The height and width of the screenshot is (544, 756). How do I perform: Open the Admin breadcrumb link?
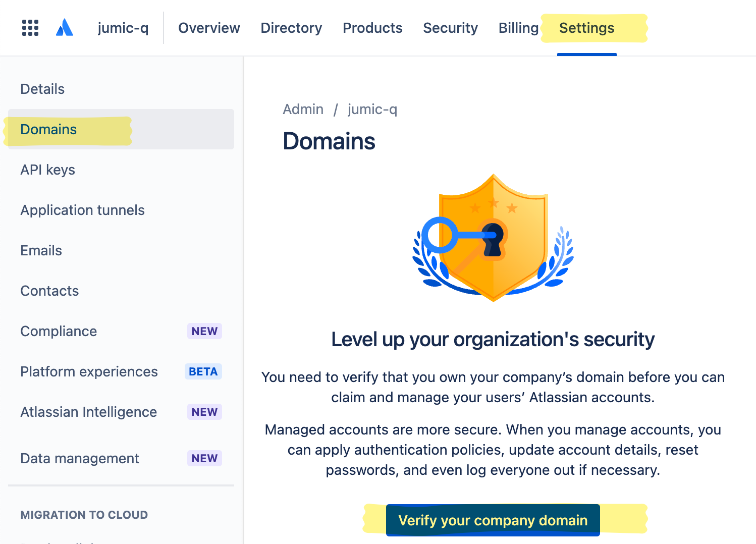coord(303,109)
